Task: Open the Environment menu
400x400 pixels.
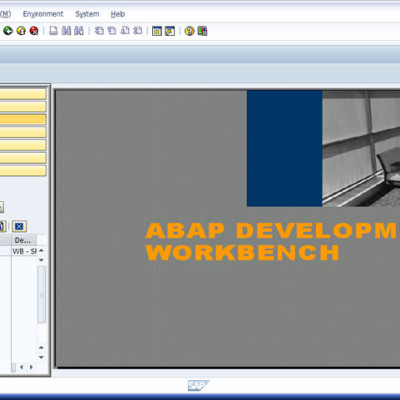Action: point(43,14)
